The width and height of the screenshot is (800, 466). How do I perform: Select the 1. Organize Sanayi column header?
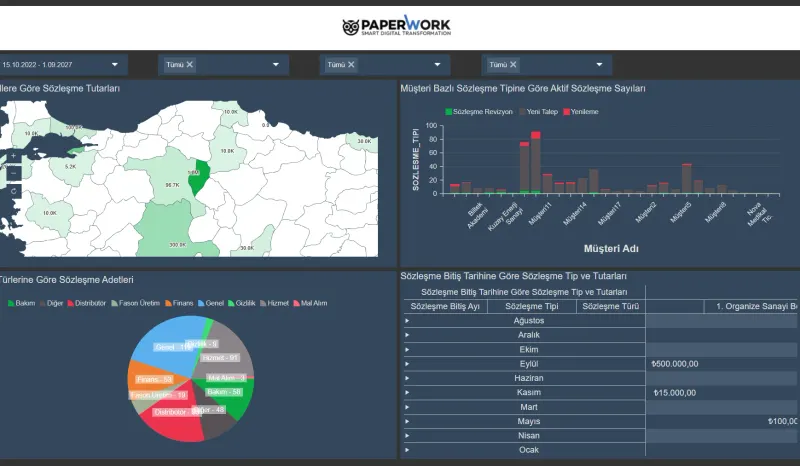pos(751,307)
